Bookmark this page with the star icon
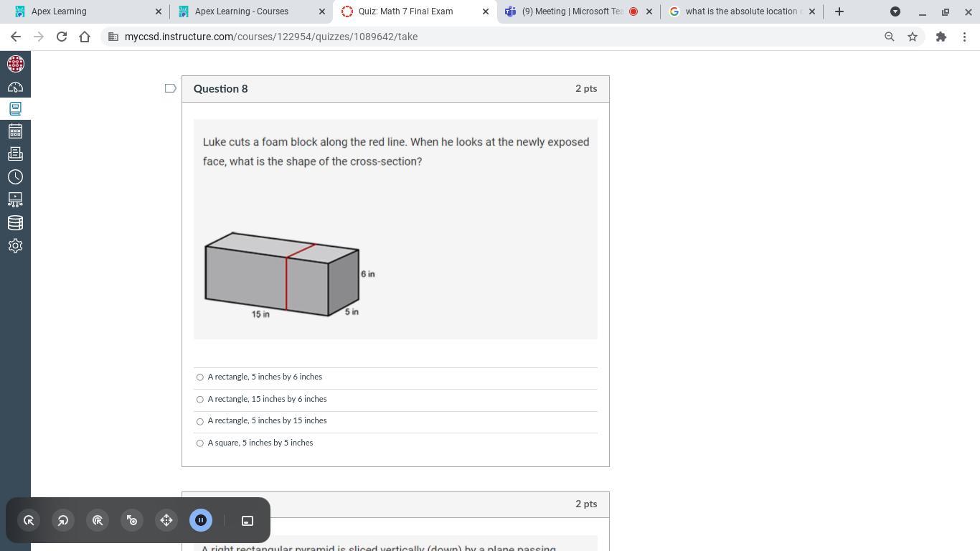980x551 pixels. click(x=913, y=37)
